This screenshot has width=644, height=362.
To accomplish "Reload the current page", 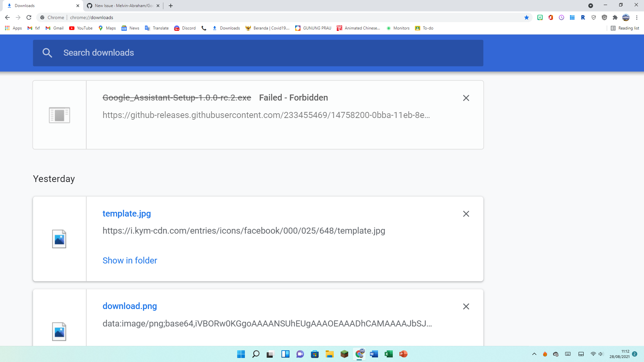I will [29, 17].
